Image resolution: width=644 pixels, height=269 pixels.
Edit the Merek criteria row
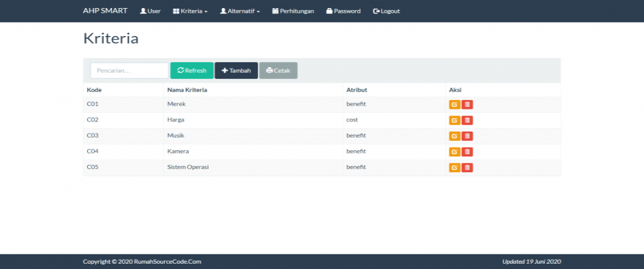(454, 105)
